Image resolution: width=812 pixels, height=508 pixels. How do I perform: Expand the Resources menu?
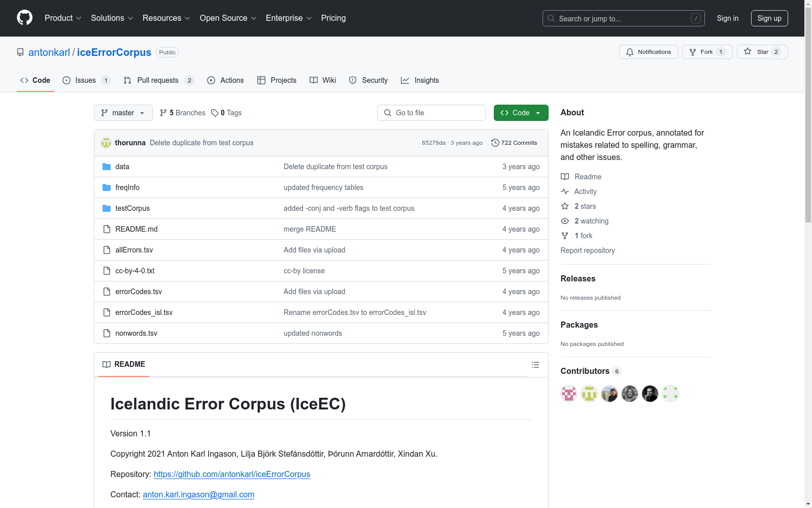coord(166,18)
